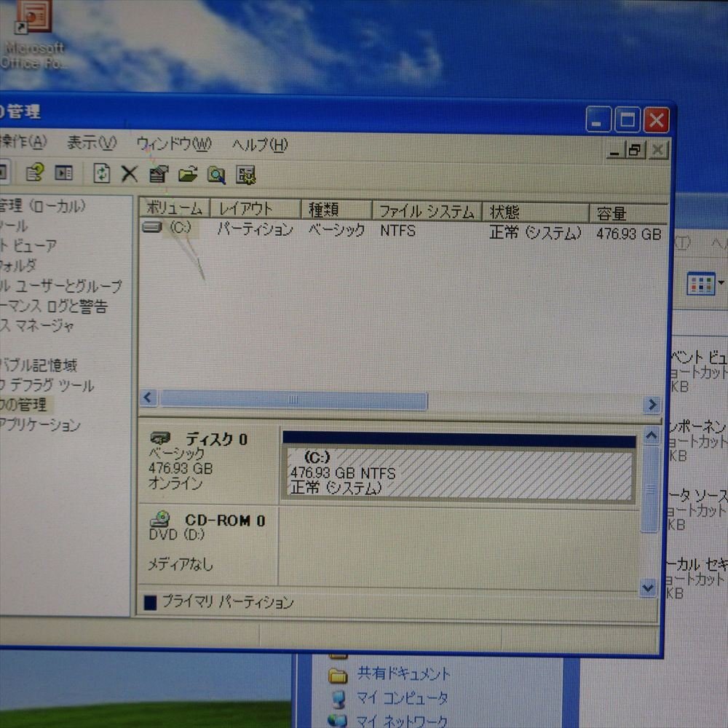Click the ベーシック type cell in the volume list
The height and width of the screenshot is (728, 728).
tap(336, 230)
